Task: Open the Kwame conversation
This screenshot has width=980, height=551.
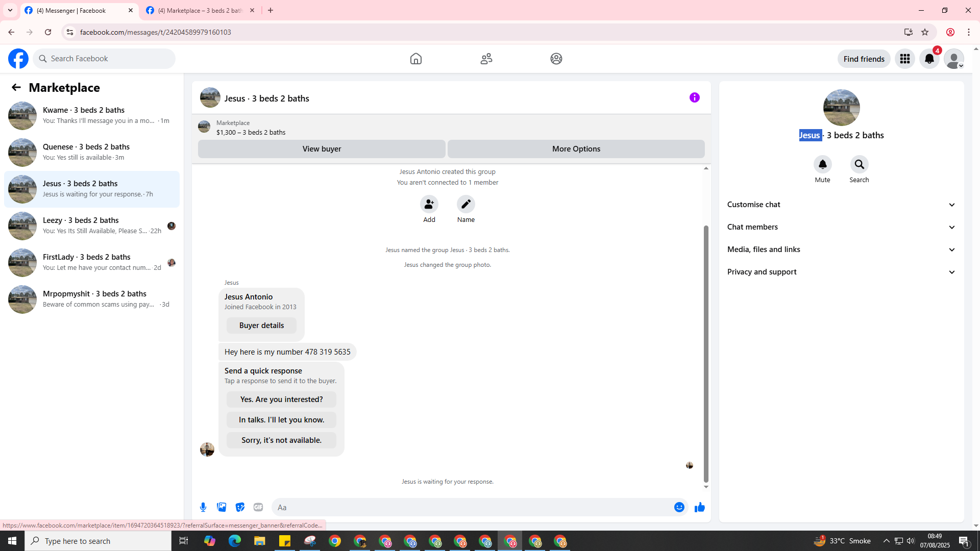Action: (92, 116)
